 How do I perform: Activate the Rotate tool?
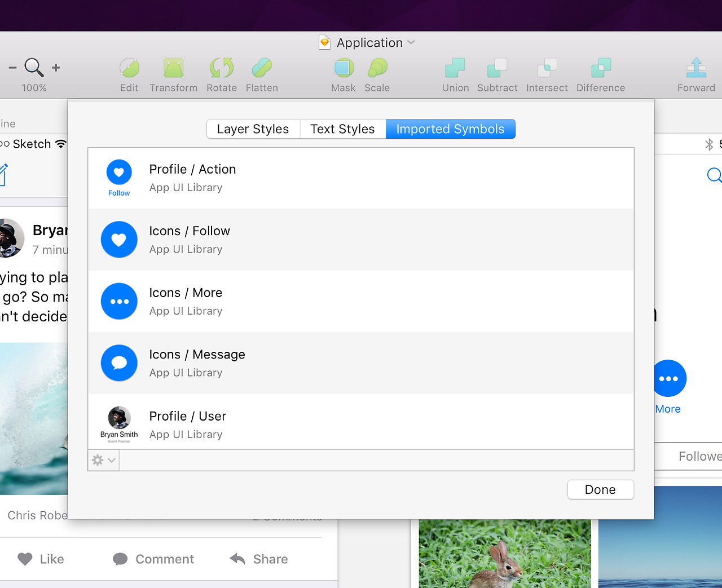point(222,75)
